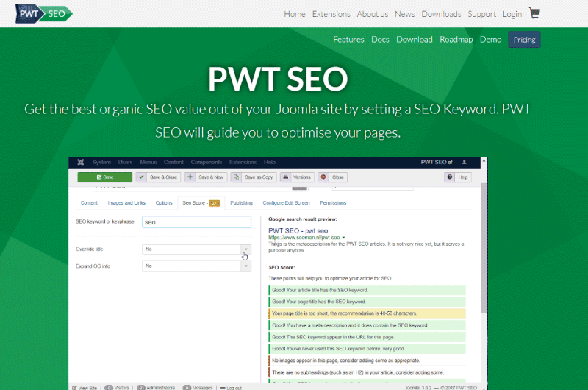588x390 pixels.
Task: Click the Save & New button
Action: 206,177
